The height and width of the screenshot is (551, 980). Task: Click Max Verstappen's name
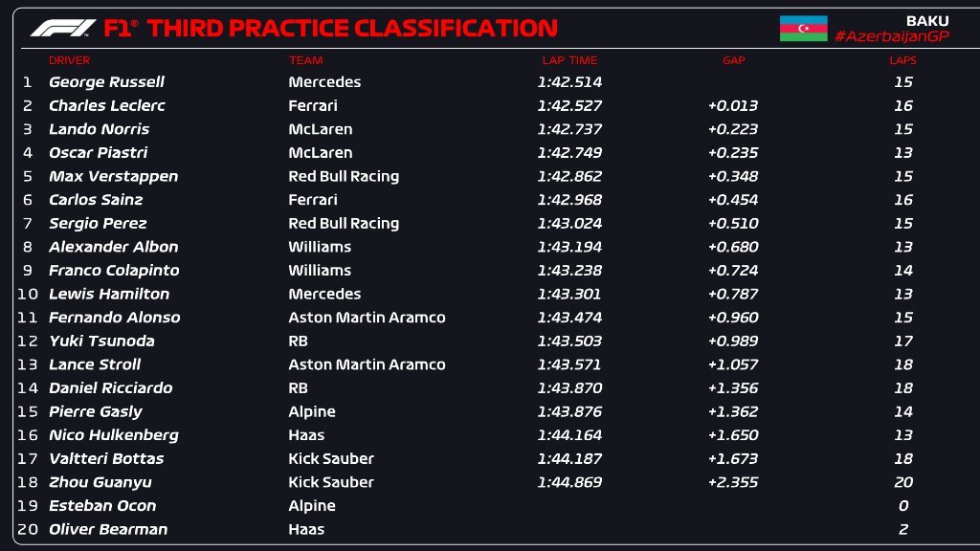click(113, 176)
